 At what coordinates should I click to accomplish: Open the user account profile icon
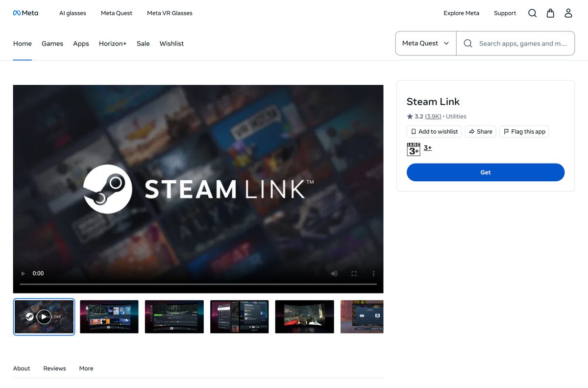[x=568, y=13]
